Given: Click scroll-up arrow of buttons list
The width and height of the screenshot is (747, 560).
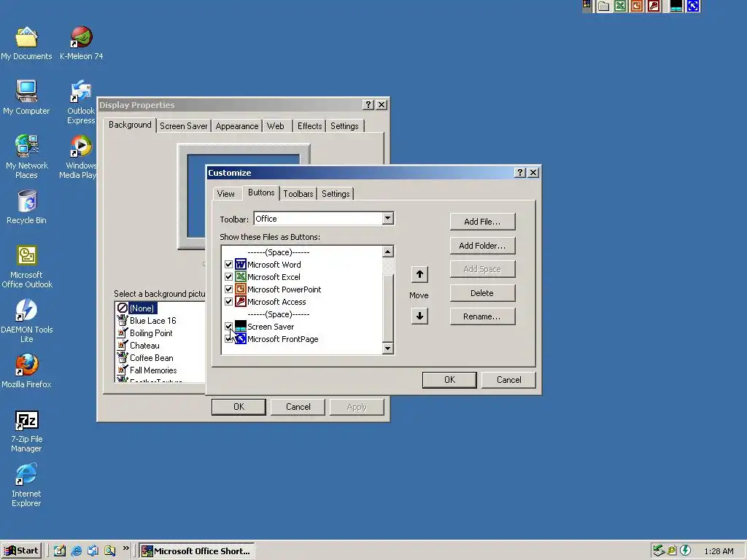Looking at the screenshot, I should coord(388,252).
